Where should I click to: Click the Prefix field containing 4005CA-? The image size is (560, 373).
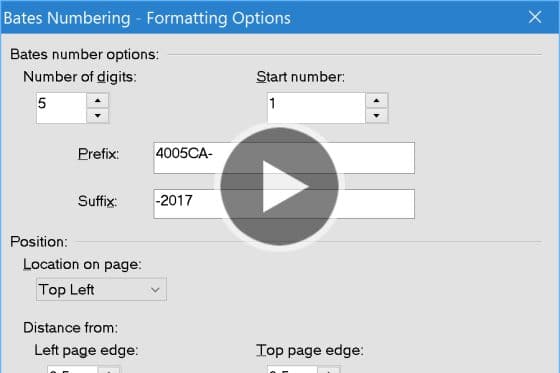[284, 158]
